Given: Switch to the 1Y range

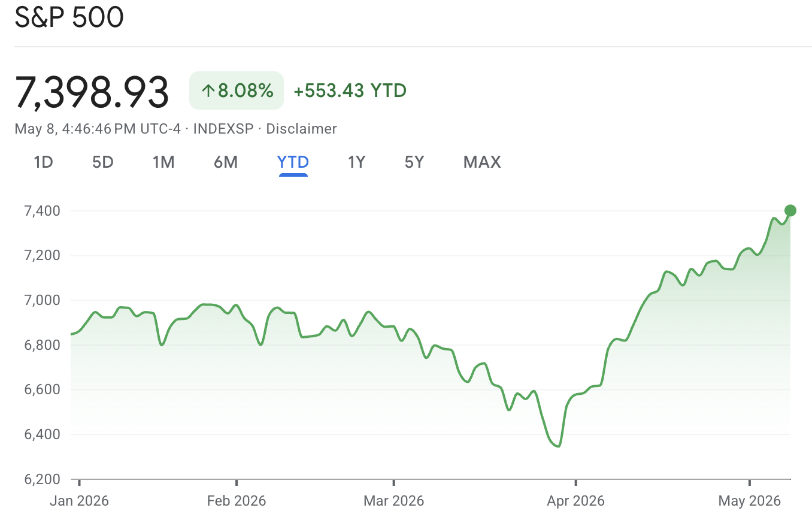Looking at the screenshot, I should click(356, 162).
